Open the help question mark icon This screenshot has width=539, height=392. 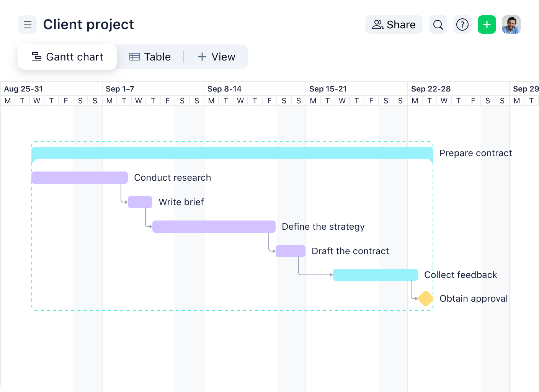pos(462,24)
